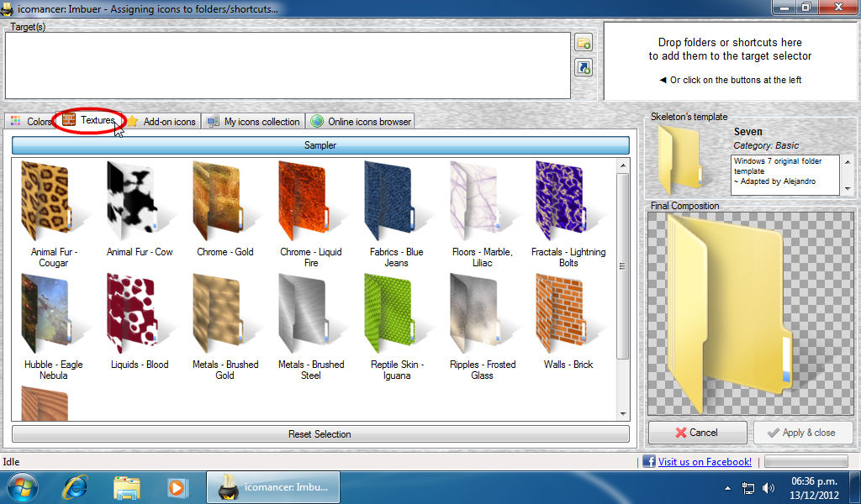Open the Add-on icons tab

click(162, 121)
